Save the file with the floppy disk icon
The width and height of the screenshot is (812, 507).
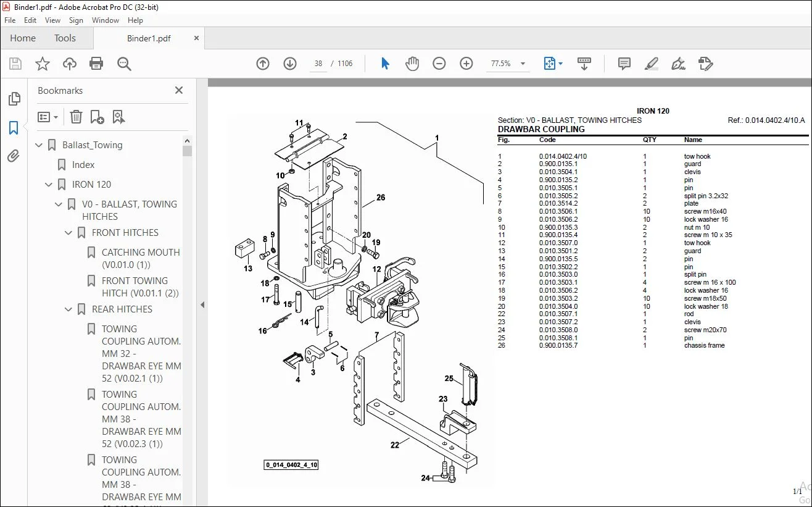(15, 64)
